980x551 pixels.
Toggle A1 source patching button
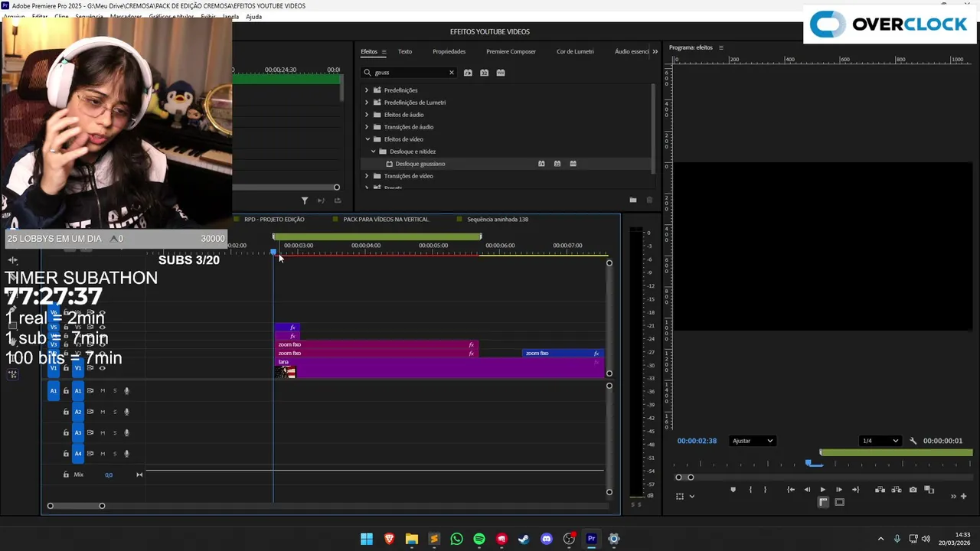coord(53,391)
